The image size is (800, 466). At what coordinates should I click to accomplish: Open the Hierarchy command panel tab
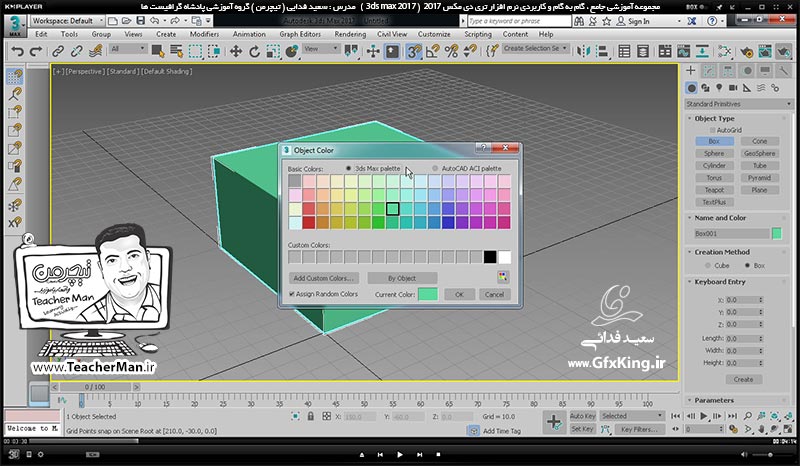(728, 71)
